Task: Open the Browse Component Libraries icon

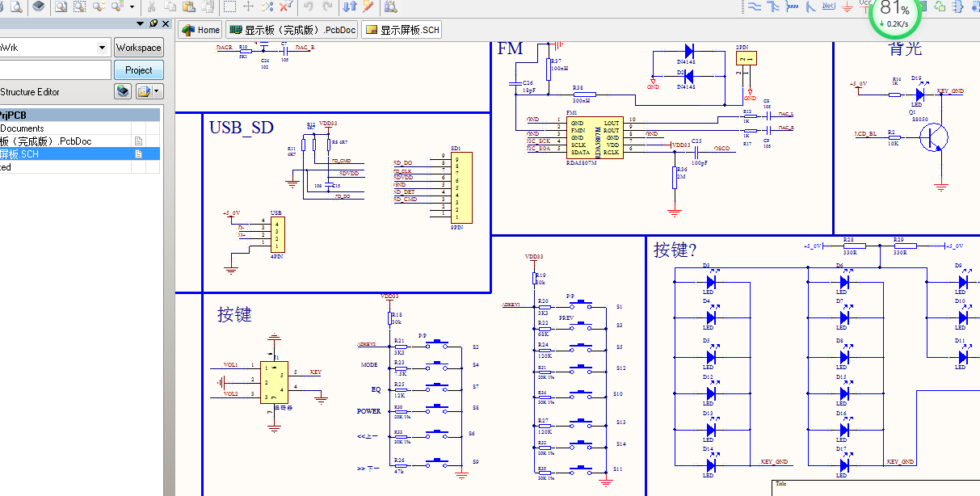Action: [391, 6]
